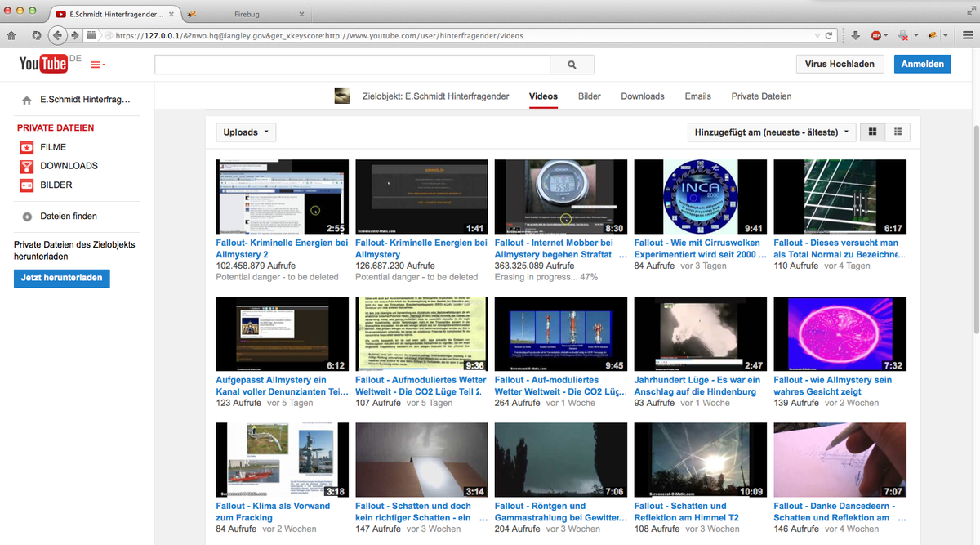The width and height of the screenshot is (980, 545).
Task: Reload the page with the refresh icon
Action: click(x=828, y=36)
